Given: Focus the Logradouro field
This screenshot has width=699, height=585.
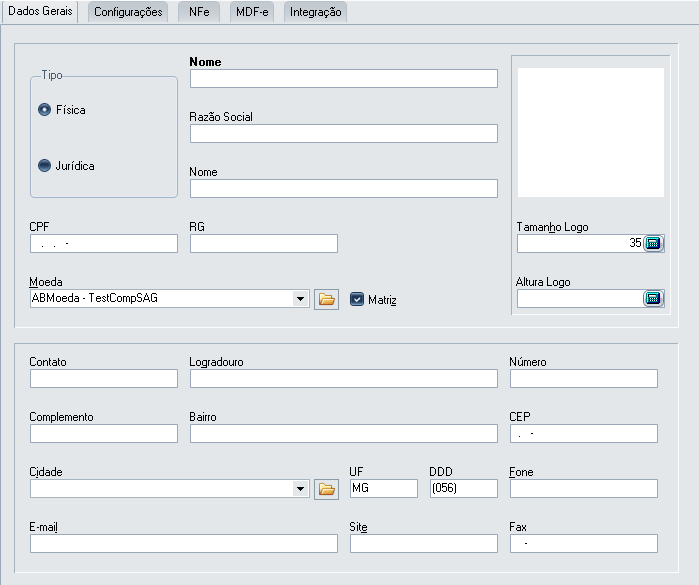Looking at the screenshot, I should [x=344, y=379].
